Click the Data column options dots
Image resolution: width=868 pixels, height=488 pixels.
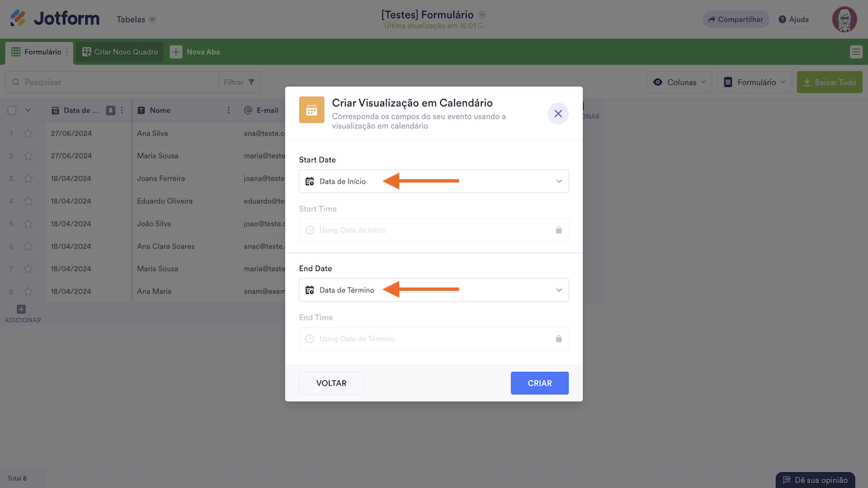pyautogui.click(x=123, y=110)
